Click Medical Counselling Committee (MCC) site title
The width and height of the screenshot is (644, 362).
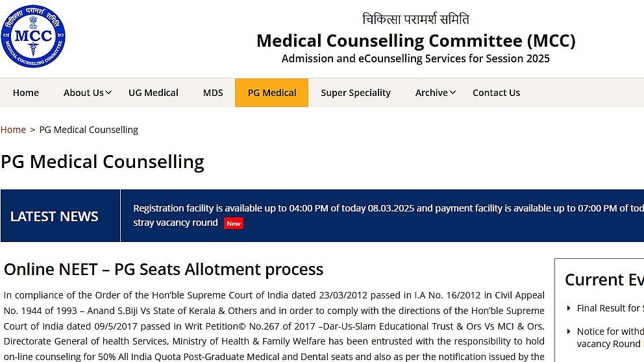(415, 41)
